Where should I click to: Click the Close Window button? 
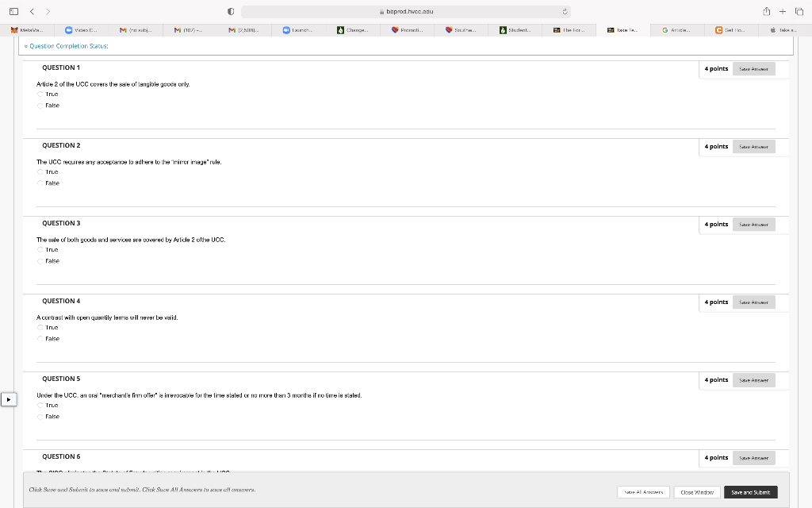(696, 492)
